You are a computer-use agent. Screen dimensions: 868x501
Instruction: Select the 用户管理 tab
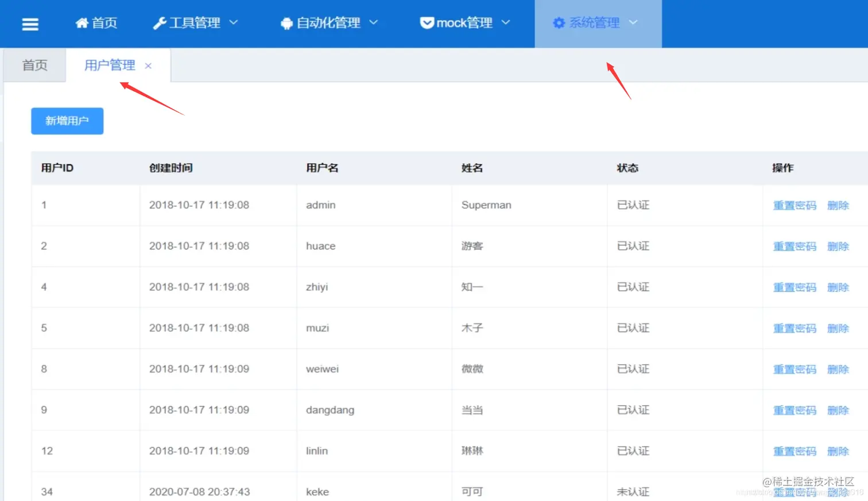click(110, 65)
